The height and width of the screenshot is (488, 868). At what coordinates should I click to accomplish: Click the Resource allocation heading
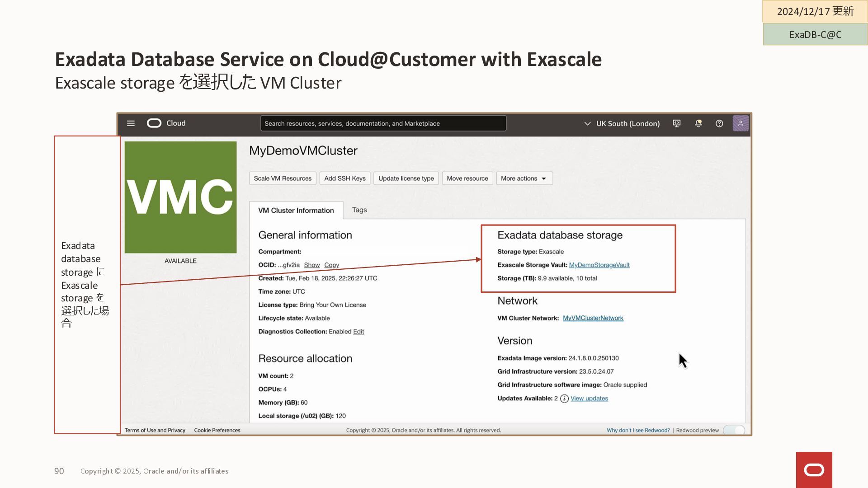[305, 358]
